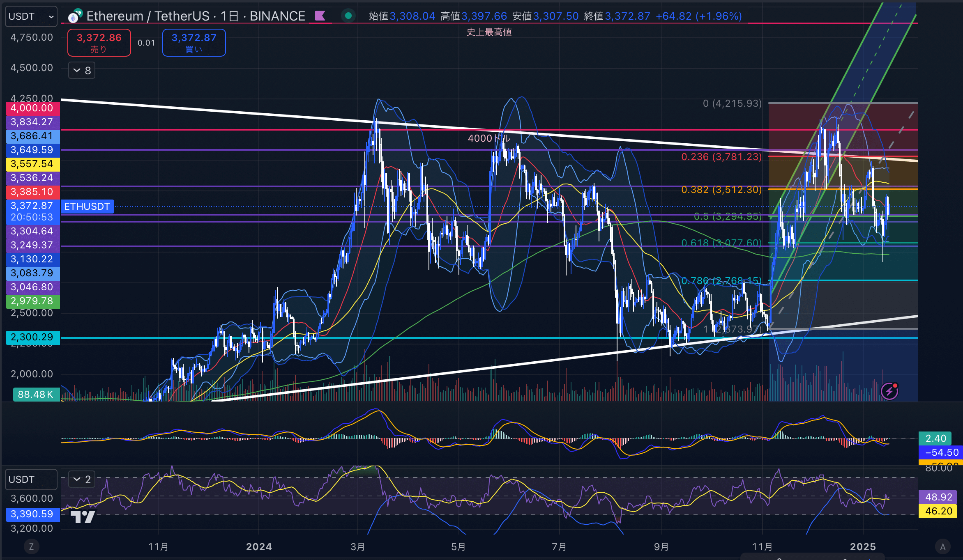Select the green 2,979.78 price label
This screenshot has width=963, height=560.
coord(32,301)
